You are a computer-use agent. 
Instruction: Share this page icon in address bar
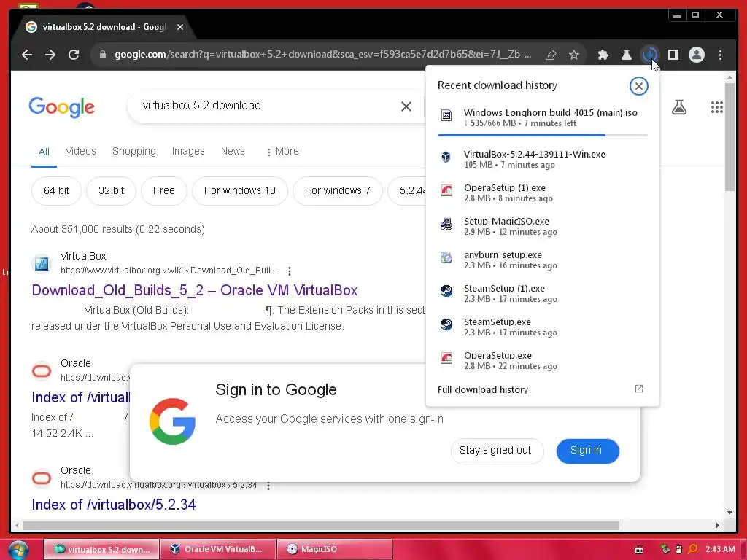[x=551, y=55]
